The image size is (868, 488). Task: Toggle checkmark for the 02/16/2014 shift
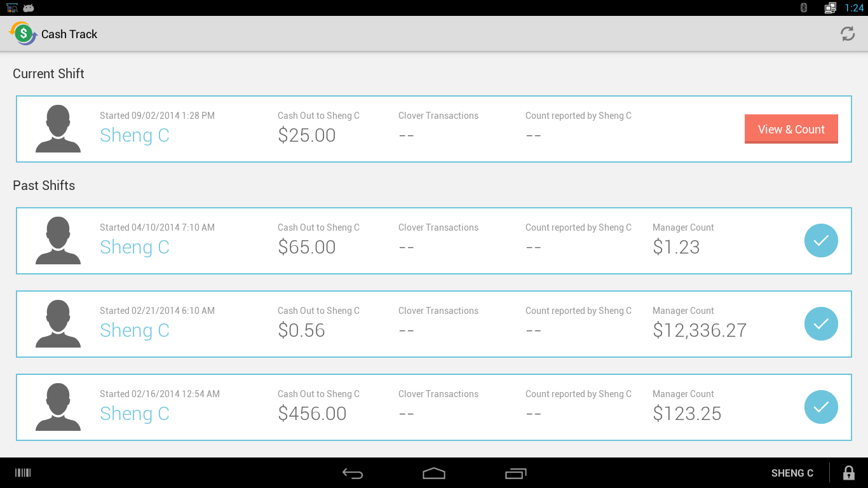click(x=821, y=407)
